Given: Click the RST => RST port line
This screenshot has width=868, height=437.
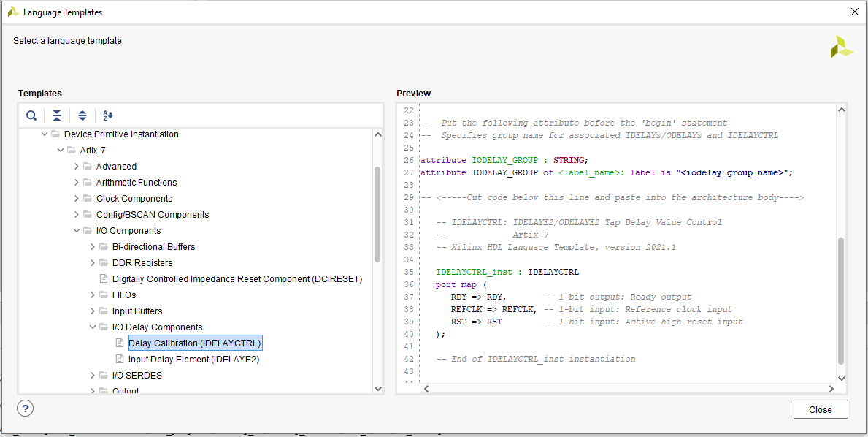Looking at the screenshot, I should tap(596, 322).
